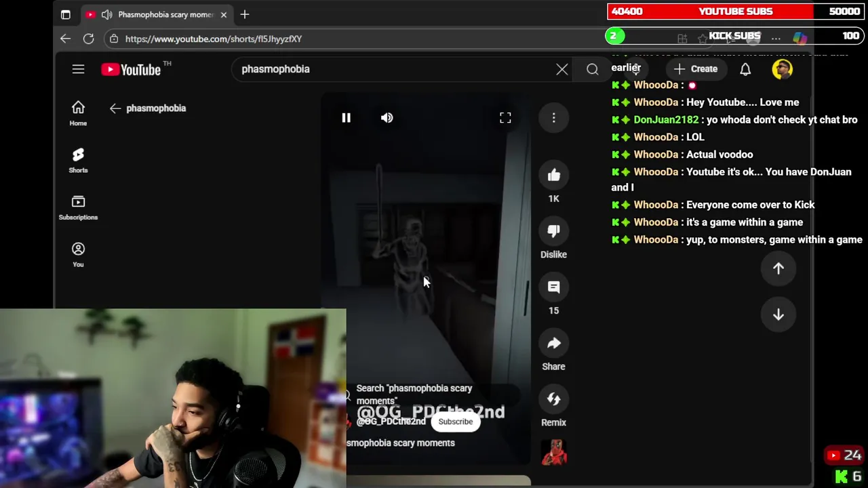
Task: View site information lock icon
Action: pyautogui.click(x=114, y=39)
